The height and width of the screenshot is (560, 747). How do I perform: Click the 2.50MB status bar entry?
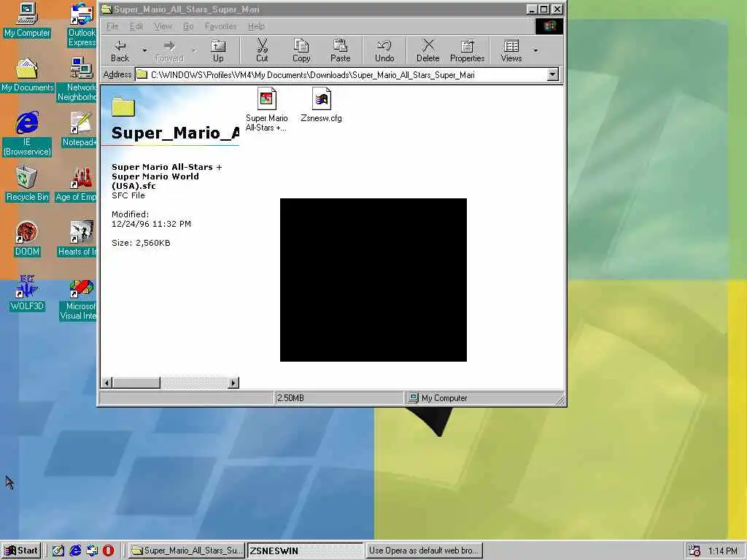(x=339, y=398)
